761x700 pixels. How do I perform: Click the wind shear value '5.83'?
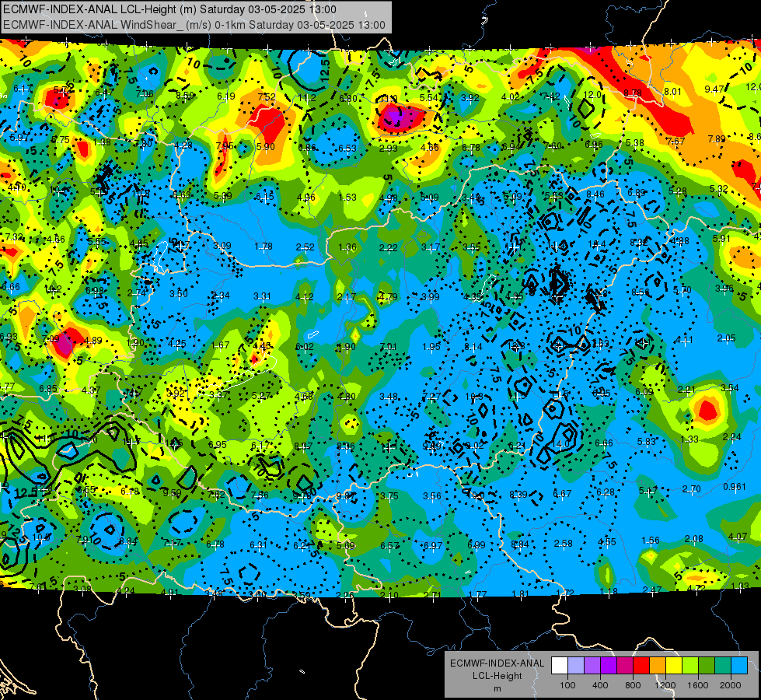pos(647,441)
